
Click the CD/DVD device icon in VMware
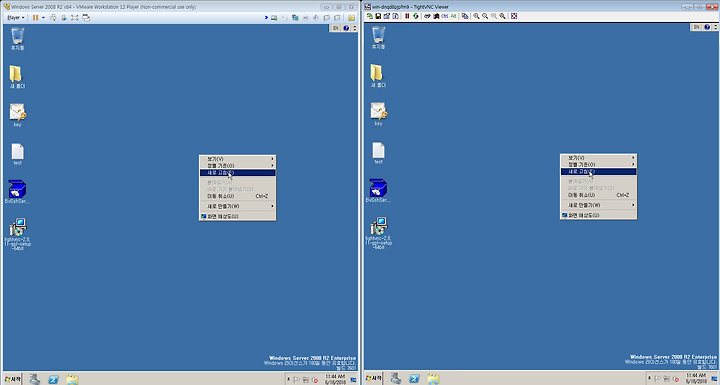tap(284, 17)
